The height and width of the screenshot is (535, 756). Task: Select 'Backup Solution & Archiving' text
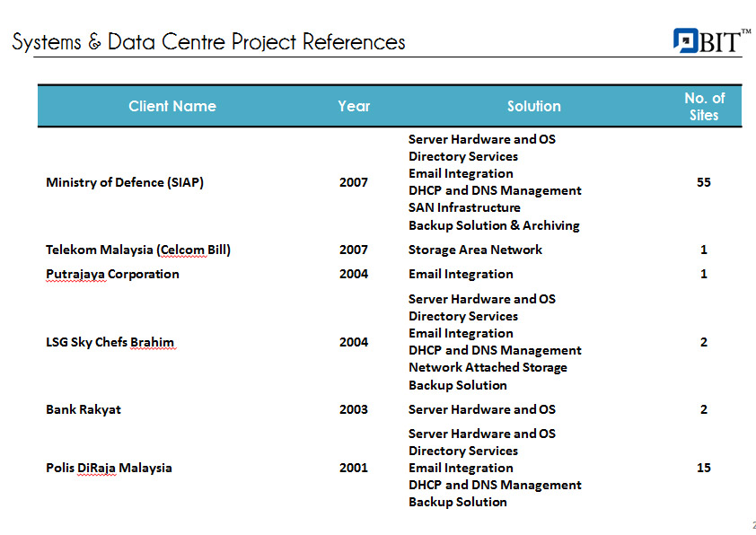(494, 225)
